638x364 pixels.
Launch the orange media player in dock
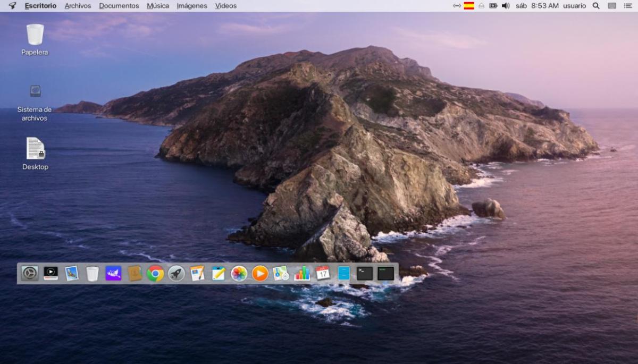(x=260, y=274)
